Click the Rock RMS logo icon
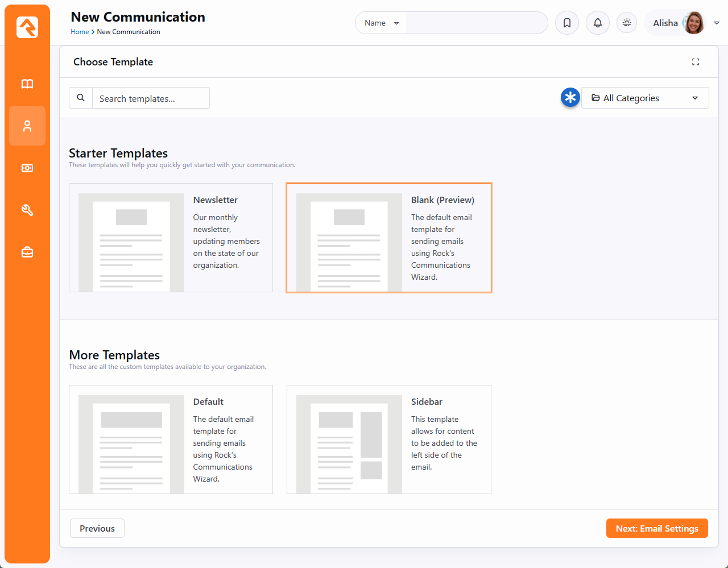728x568 pixels. [27, 27]
